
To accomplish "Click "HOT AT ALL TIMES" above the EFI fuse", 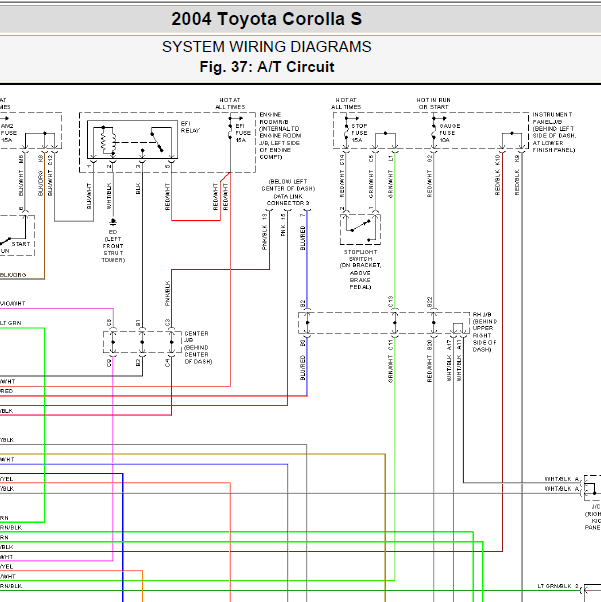I will [x=230, y=103].
